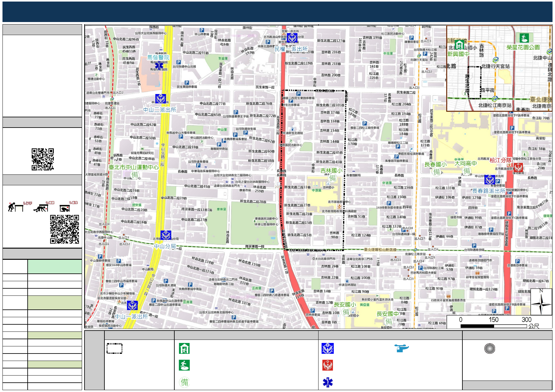555x392 pixels.
Task: Click the 備 marker under 長安國小 label
Action: (346, 312)
